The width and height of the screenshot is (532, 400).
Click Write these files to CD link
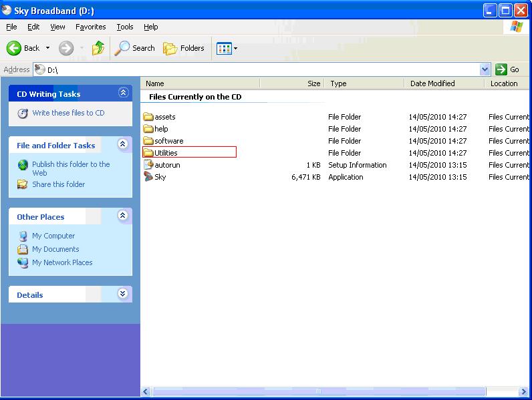68,113
